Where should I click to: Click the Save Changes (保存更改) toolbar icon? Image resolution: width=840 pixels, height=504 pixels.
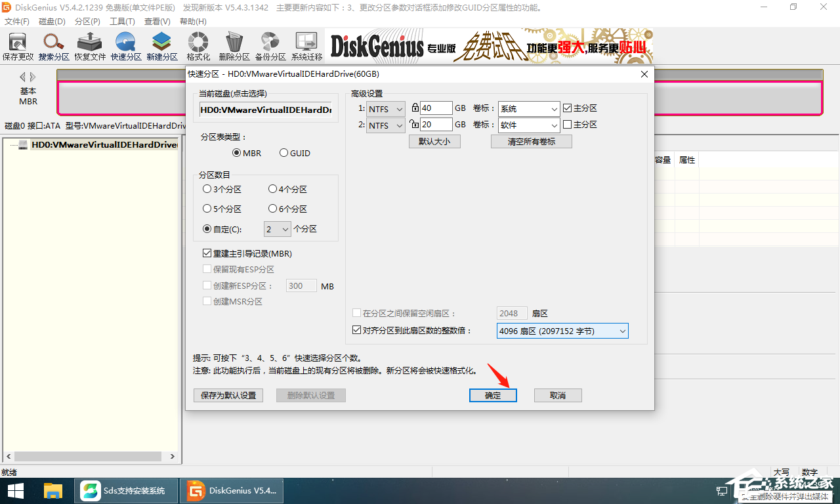point(18,47)
